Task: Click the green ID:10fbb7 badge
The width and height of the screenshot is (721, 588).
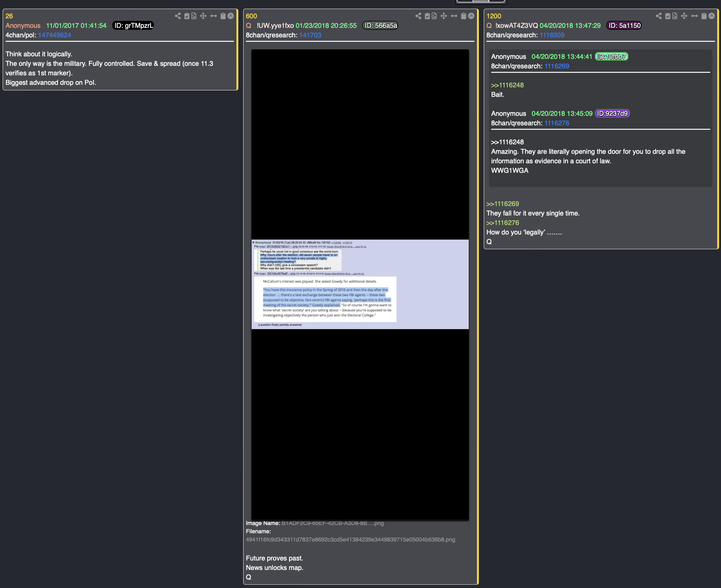Action: [x=611, y=57]
